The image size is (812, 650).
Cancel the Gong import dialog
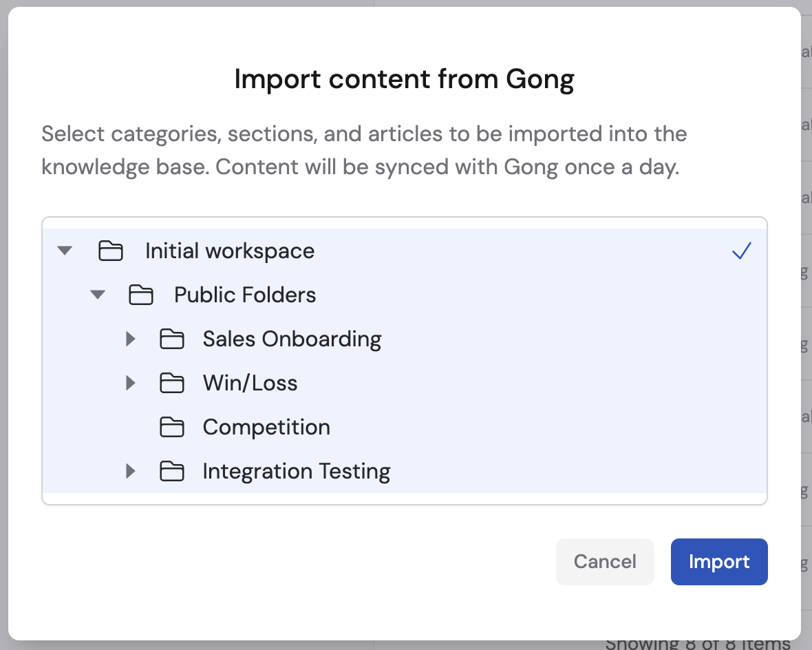pos(605,561)
